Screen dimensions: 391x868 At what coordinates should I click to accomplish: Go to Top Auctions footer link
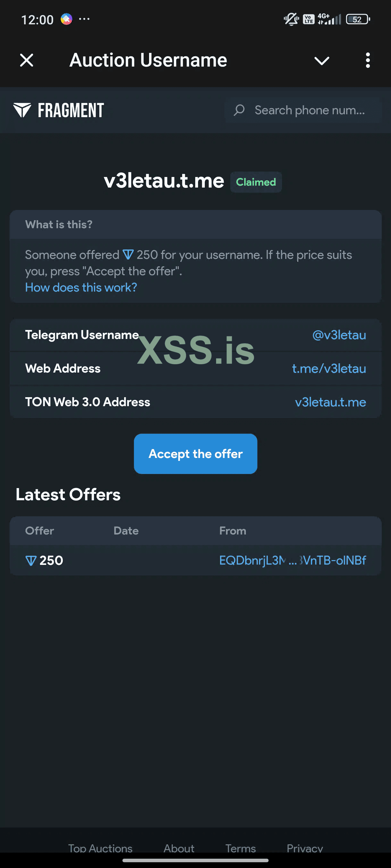(x=100, y=848)
